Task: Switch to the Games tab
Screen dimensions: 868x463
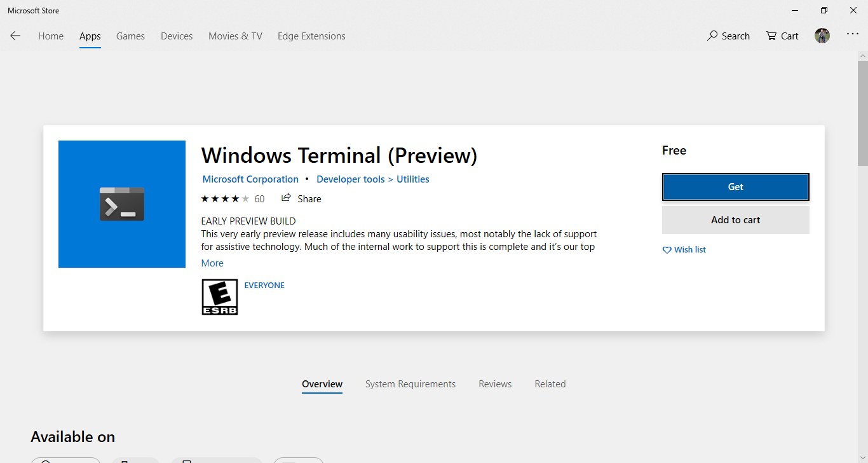Action: (130, 36)
